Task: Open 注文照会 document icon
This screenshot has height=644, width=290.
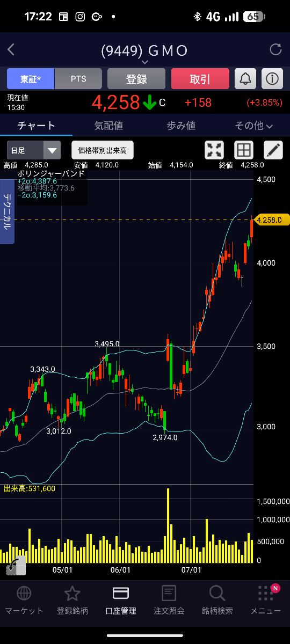Action: 169,593
